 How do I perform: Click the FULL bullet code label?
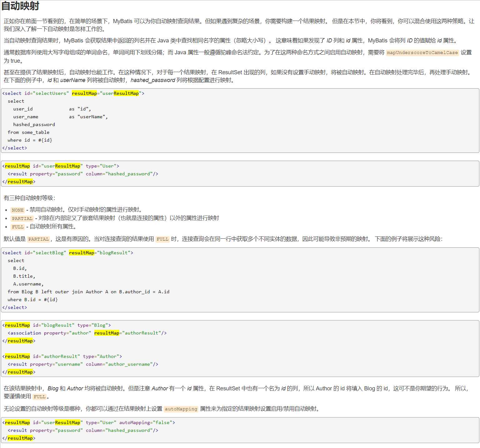17,227
